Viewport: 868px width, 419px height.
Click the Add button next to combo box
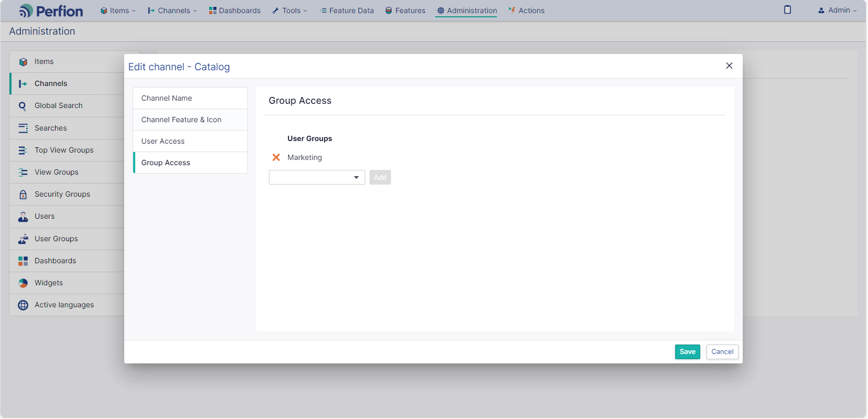coord(380,177)
